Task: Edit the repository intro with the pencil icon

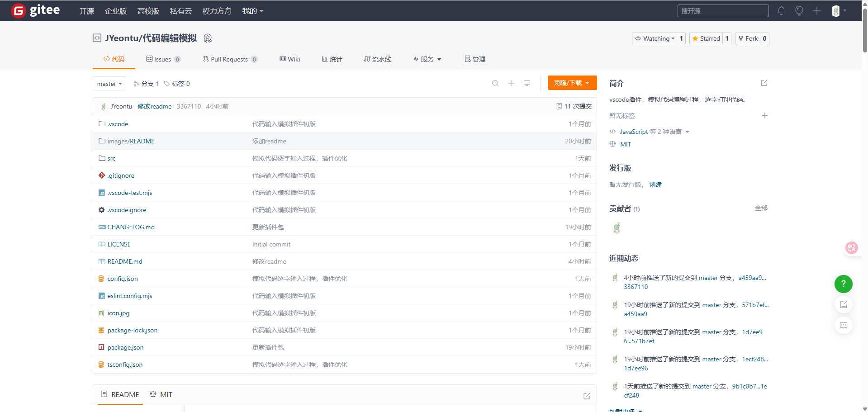Action: tap(764, 83)
